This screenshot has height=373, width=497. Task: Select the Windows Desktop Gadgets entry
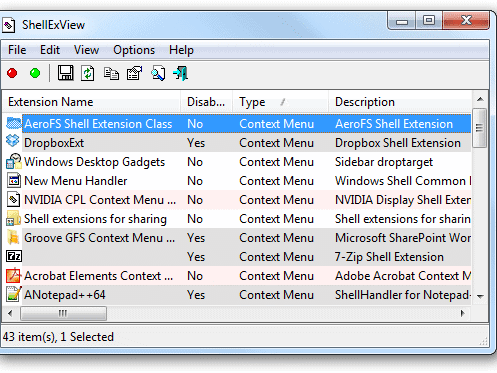click(x=95, y=162)
